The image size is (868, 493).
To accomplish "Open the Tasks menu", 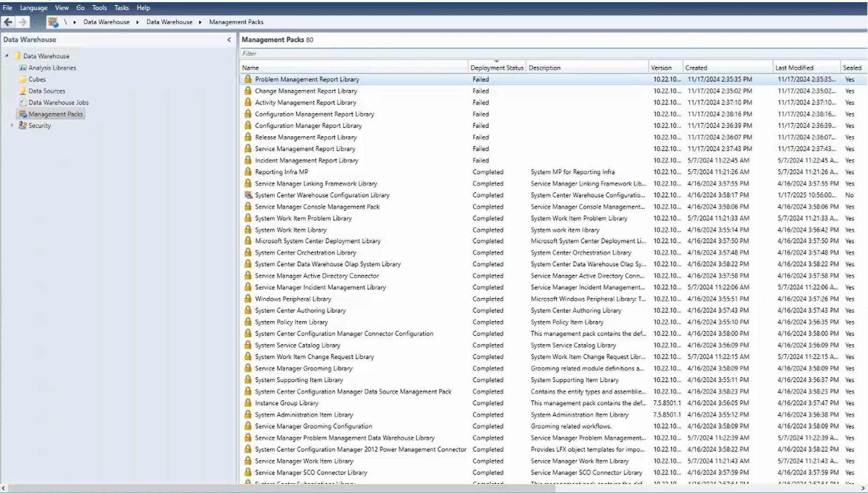I will (x=121, y=8).
